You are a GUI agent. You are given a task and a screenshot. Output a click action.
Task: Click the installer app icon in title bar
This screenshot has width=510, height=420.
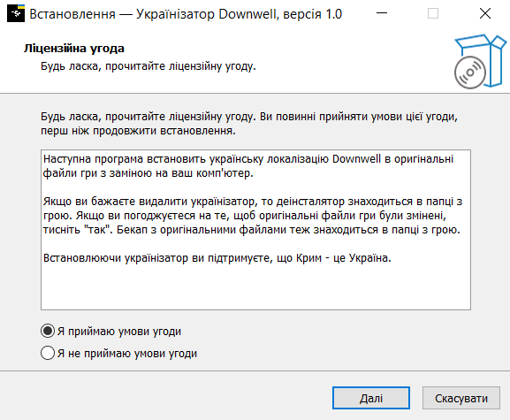point(16,13)
